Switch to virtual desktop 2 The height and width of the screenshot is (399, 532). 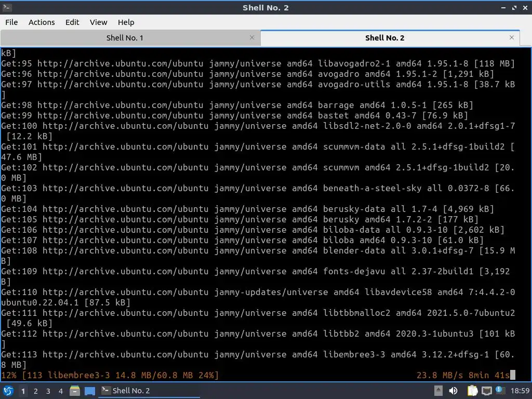pyautogui.click(x=36, y=391)
